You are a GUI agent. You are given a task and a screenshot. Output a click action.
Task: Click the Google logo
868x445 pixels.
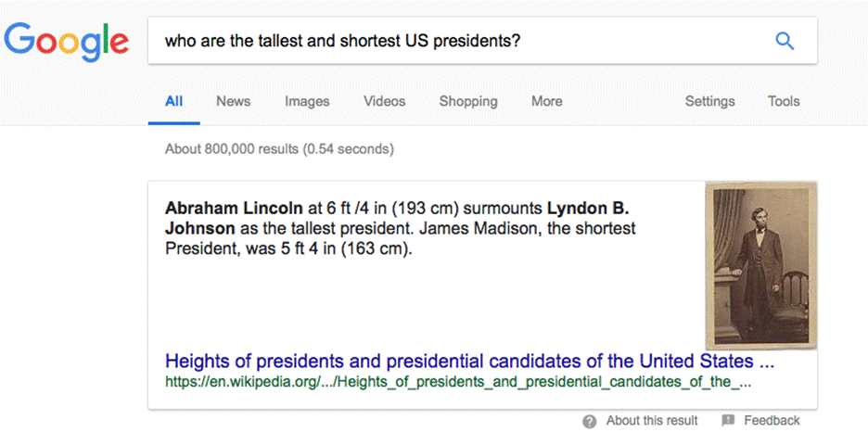(67, 40)
